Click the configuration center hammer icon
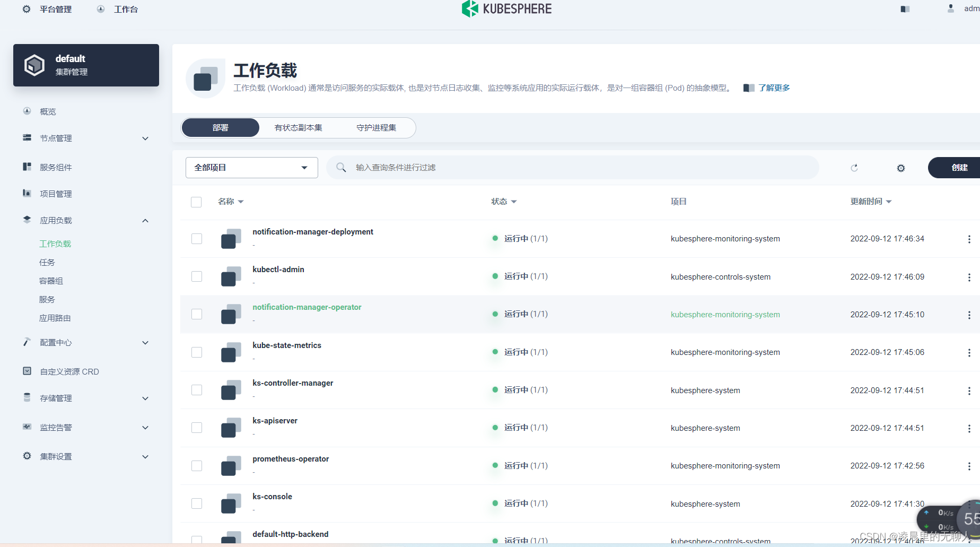Screen dimensions: 980x547 pyautogui.click(x=27, y=342)
